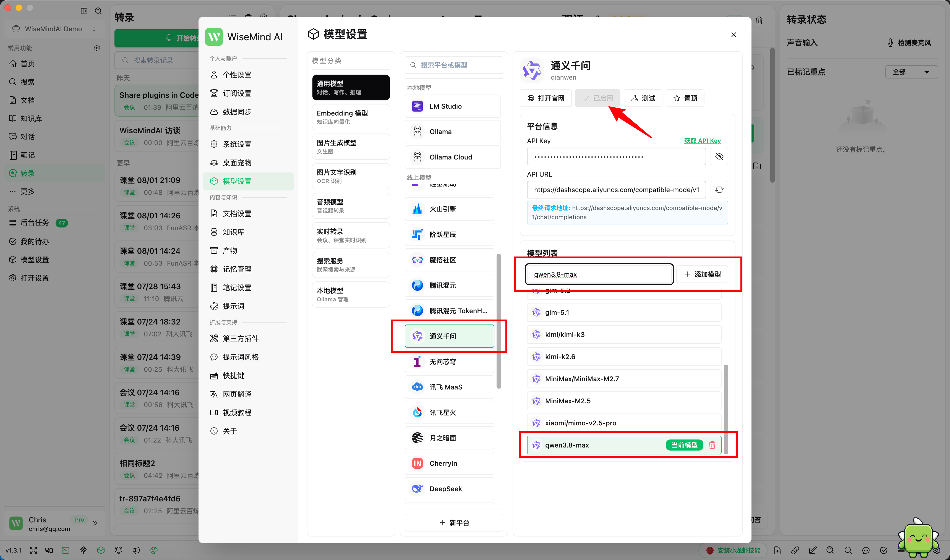Focus the 搜索平台或模型 search field

pos(454,65)
